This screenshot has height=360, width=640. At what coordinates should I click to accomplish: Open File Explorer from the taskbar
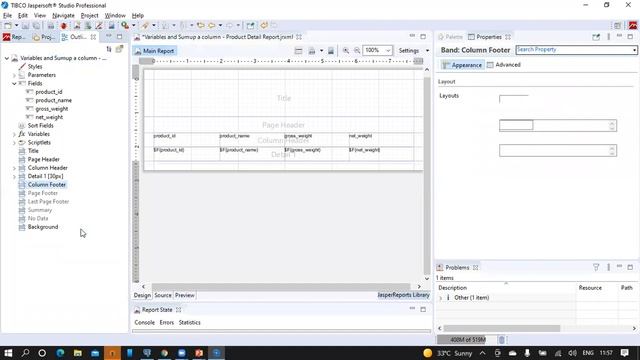point(78,353)
